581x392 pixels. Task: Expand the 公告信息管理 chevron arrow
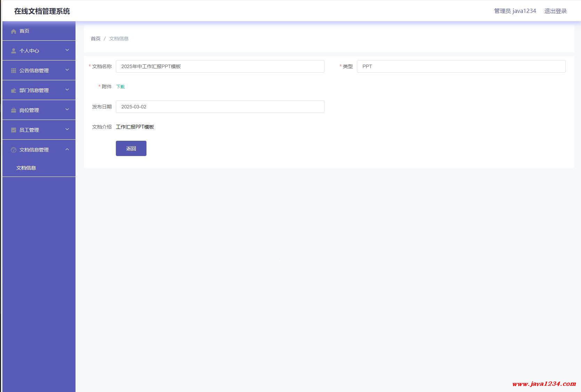(x=67, y=70)
